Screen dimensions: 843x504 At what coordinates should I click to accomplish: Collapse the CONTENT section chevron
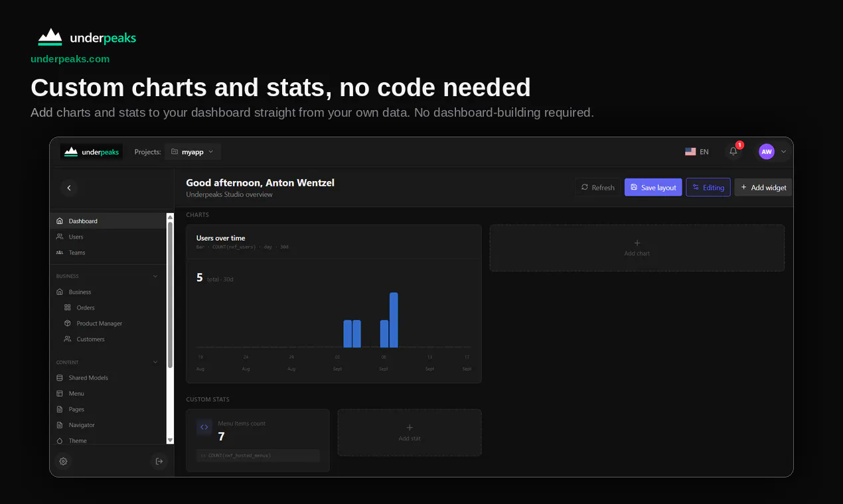[155, 363]
